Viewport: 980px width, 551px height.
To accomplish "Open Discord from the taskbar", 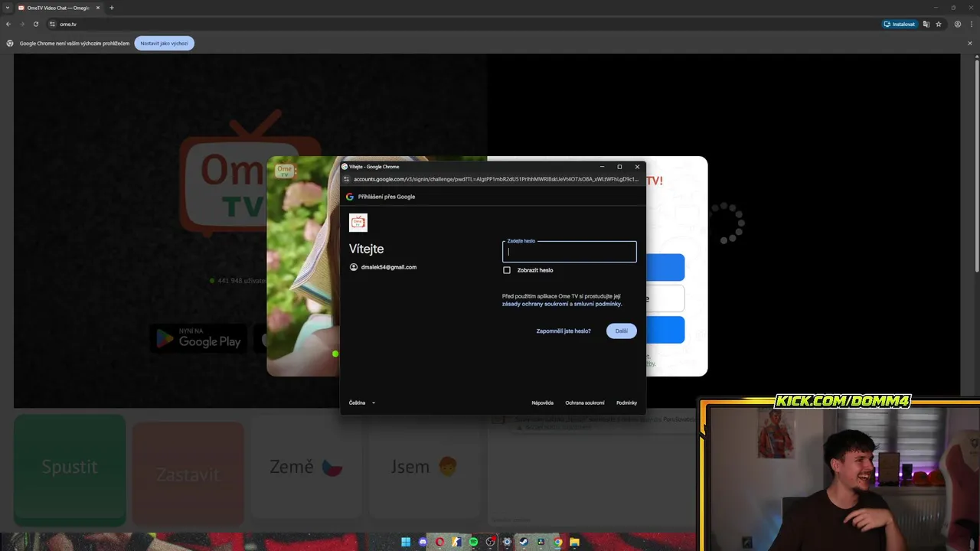I will click(x=423, y=542).
